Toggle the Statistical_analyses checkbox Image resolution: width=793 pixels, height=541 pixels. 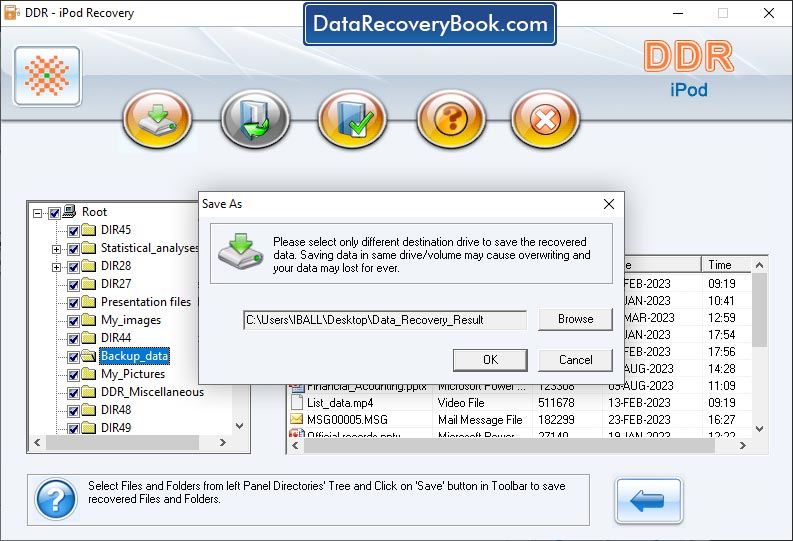pyautogui.click(x=73, y=249)
